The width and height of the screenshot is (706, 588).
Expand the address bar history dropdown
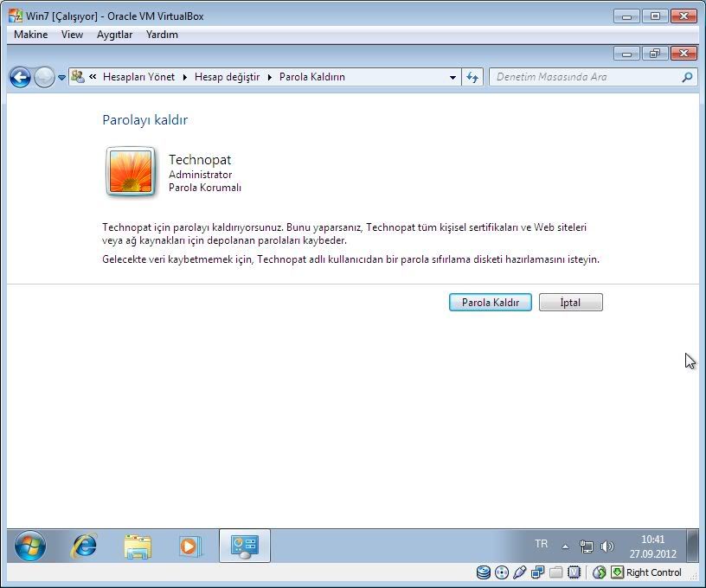click(x=452, y=77)
